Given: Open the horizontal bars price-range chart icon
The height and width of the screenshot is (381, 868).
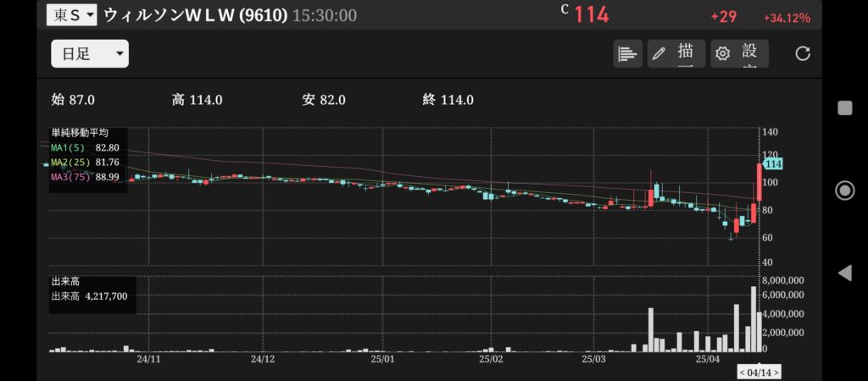Looking at the screenshot, I should [x=627, y=53].
